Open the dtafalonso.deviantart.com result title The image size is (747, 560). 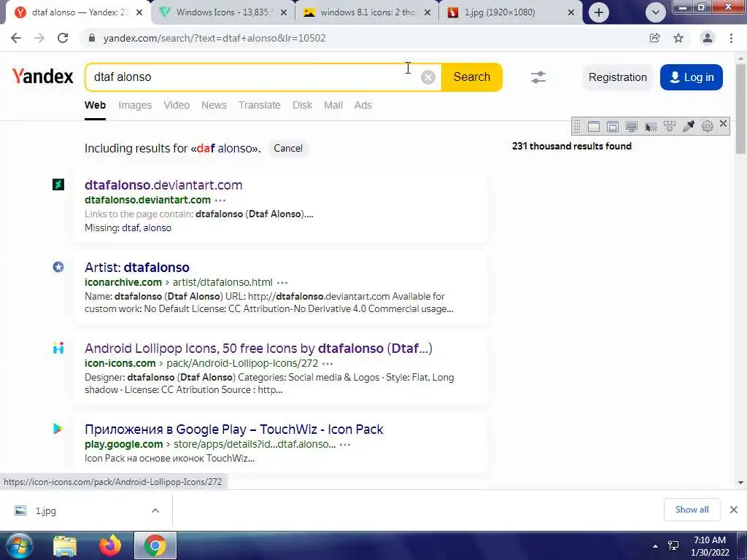point(163,184)
